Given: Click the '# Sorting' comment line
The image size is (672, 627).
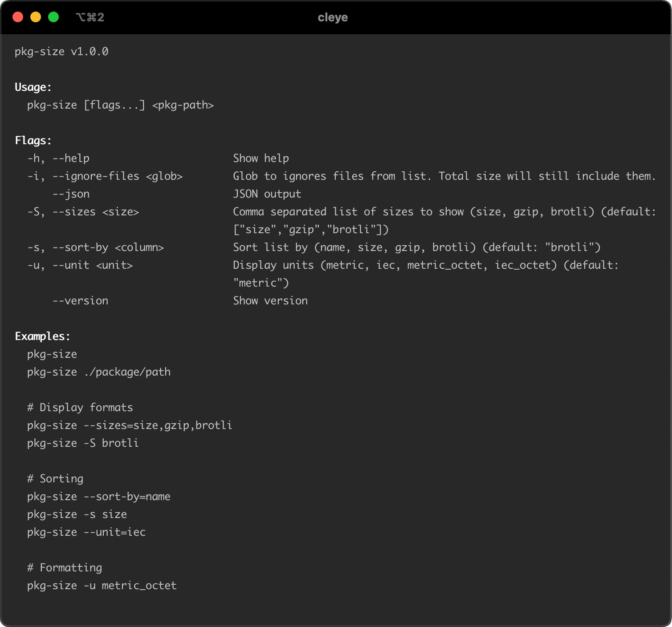Looking at the screenshot, I should pos(55,479).
